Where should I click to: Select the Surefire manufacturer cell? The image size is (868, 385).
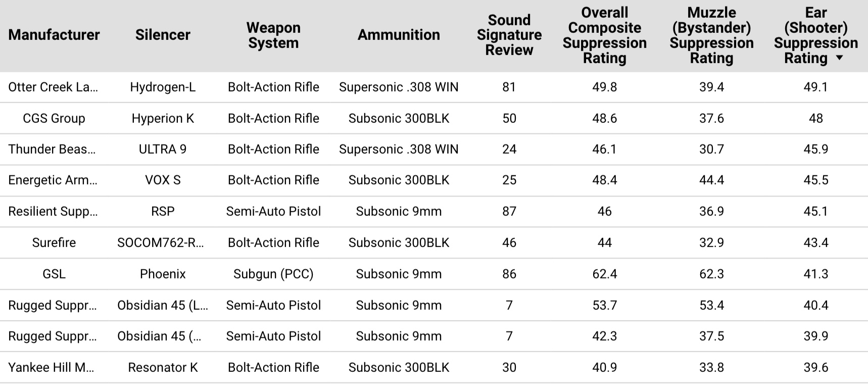click(54, 243)
